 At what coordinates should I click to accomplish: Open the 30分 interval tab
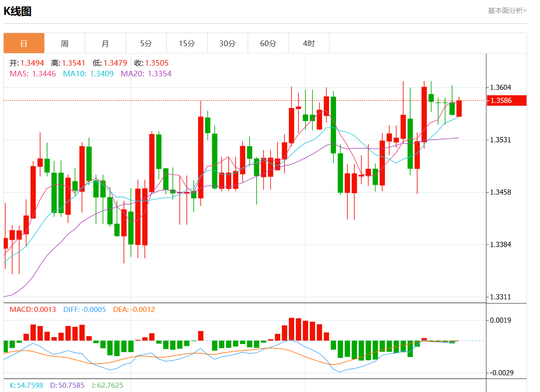click(x=227, y=43)
